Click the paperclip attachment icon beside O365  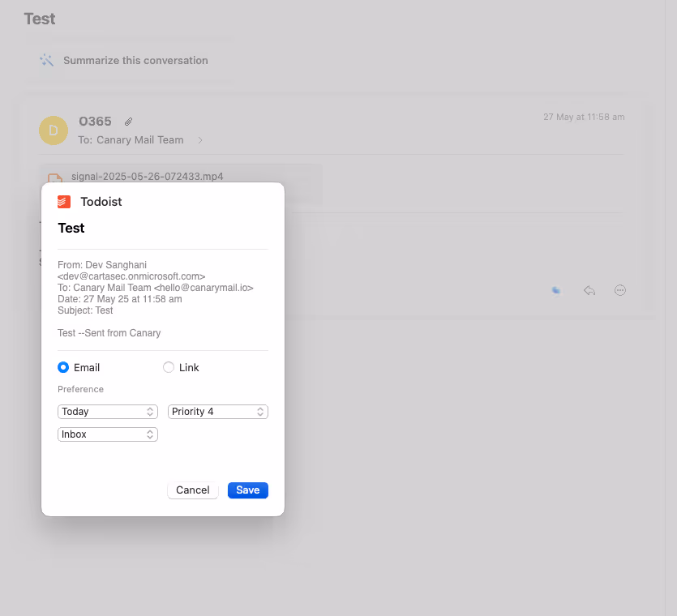(128, 122)
